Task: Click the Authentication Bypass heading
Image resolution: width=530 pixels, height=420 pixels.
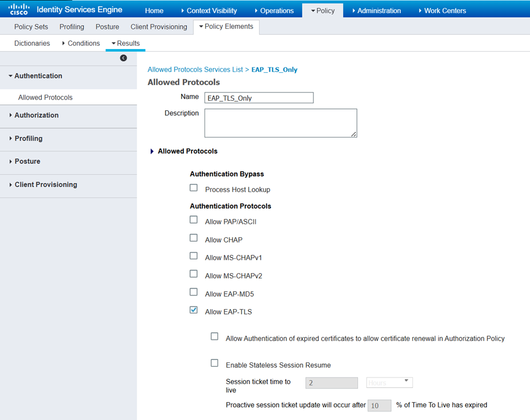Action: click(227, 174)
